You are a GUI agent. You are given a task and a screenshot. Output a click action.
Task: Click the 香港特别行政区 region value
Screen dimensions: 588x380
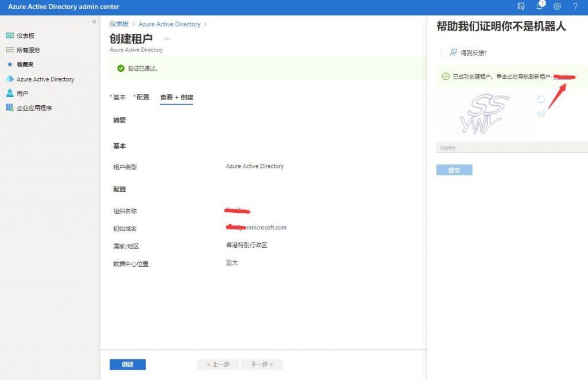click(246, 245)
